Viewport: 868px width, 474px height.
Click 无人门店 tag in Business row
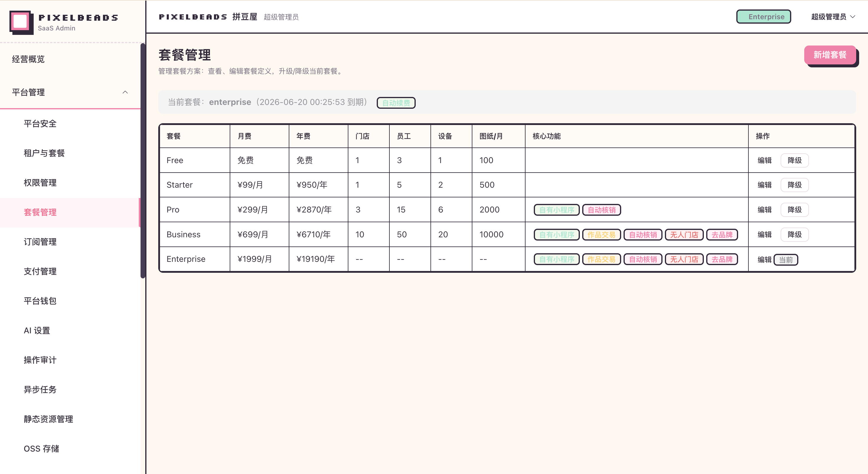tap(684, 234)
